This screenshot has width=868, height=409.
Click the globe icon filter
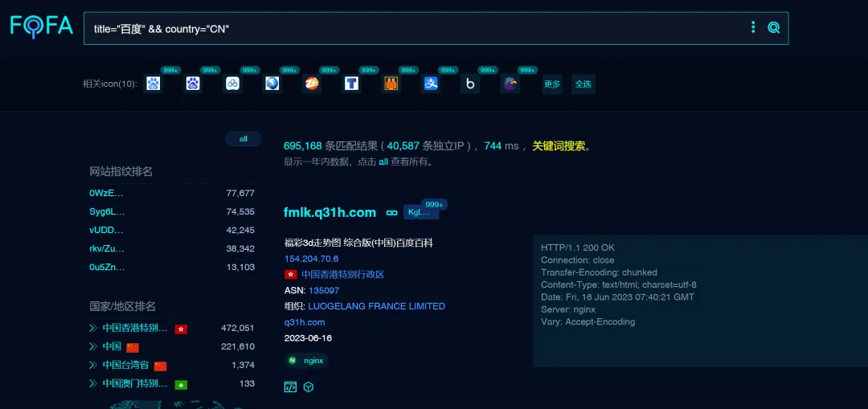[272, 84]
